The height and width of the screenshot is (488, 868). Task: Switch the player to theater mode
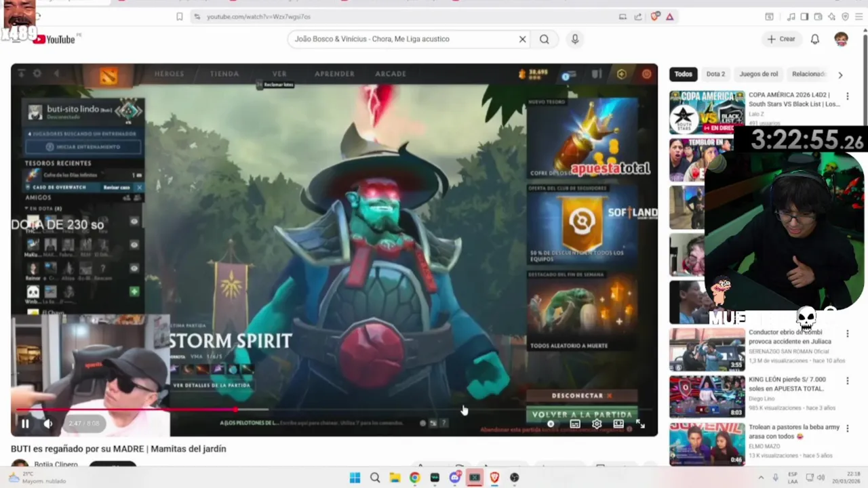pos(618,424)
